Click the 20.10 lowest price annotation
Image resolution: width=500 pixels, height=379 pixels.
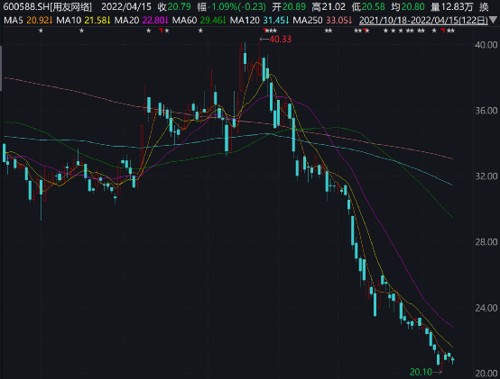[x=421, y=371]
